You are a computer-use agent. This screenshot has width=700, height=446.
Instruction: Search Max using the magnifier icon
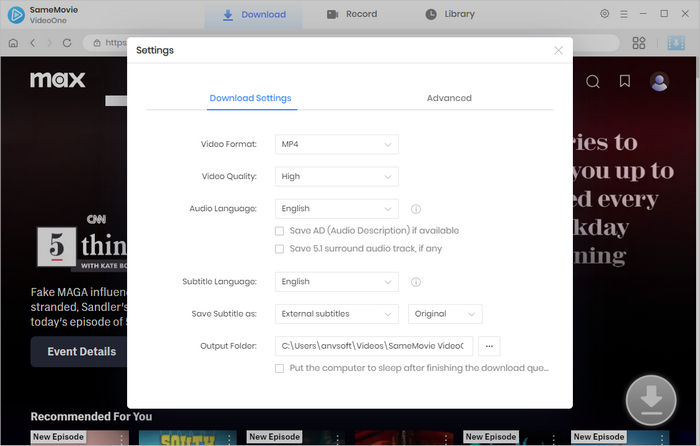coord(593,82)
